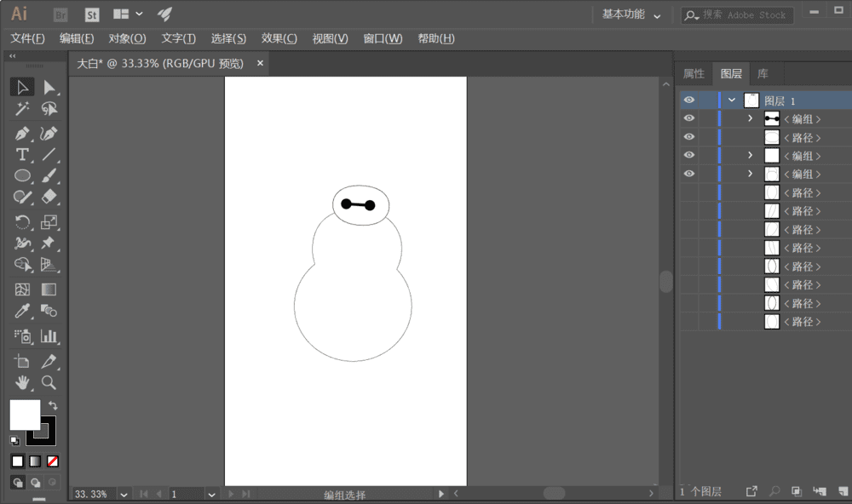Screen dimensions: 852x504
Task: Switch to the 属性 panel tab
Action: click(x=694, y=74)
